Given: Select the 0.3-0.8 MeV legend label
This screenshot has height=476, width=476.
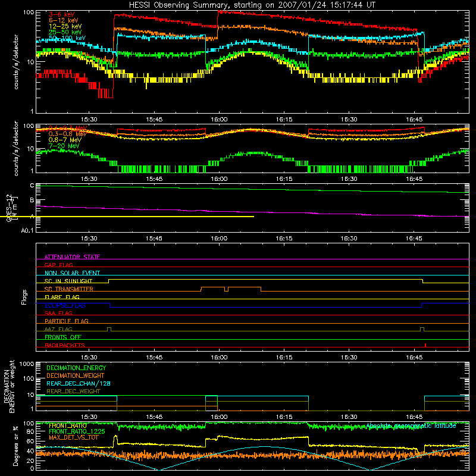Looking at the screenshot, I should point(67,134).
